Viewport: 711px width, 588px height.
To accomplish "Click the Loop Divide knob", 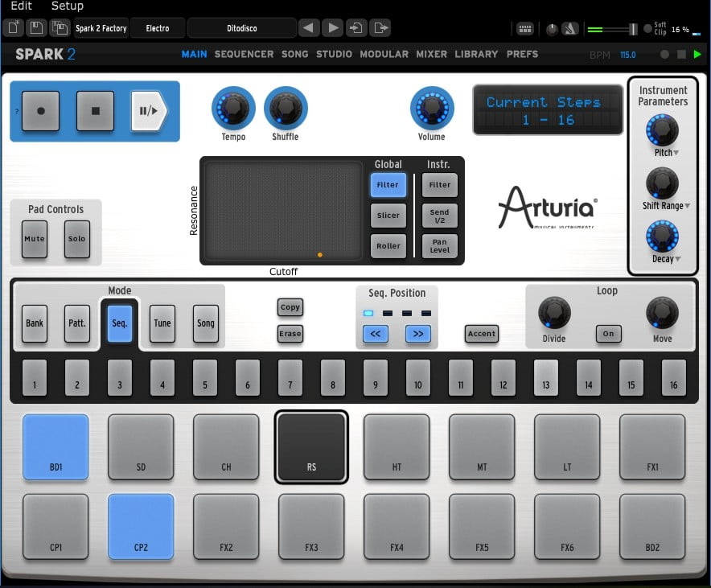I will point(554,313).
